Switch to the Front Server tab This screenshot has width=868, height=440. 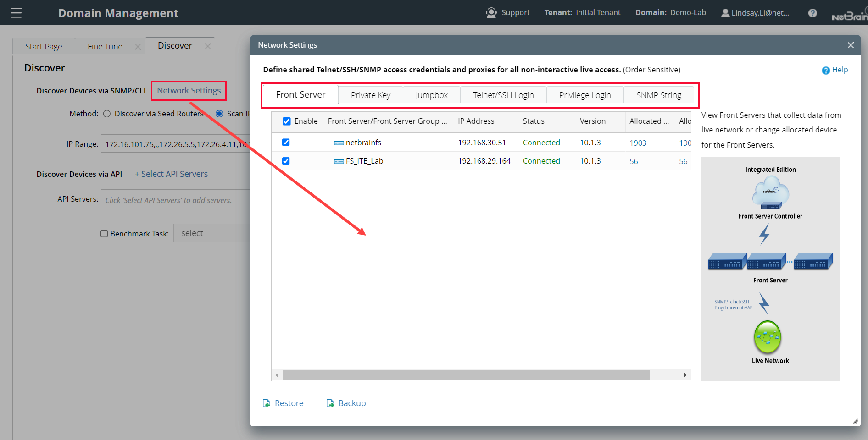pyautogui.click(x=300, y=95)
